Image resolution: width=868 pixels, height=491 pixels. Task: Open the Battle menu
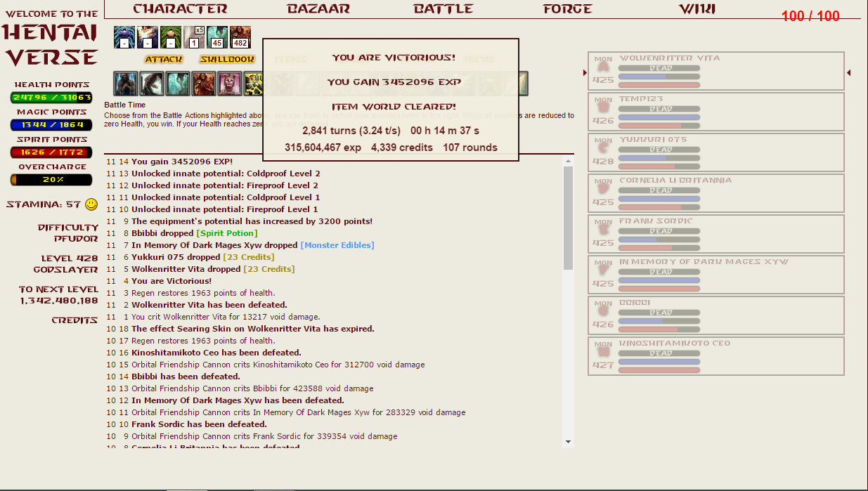point(443,9)
